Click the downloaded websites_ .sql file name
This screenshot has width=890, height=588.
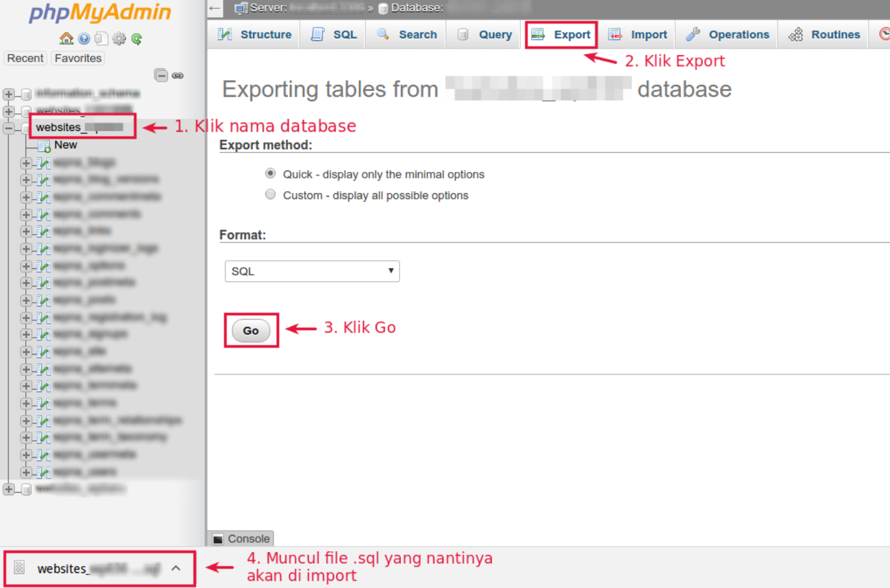(99, 569)
